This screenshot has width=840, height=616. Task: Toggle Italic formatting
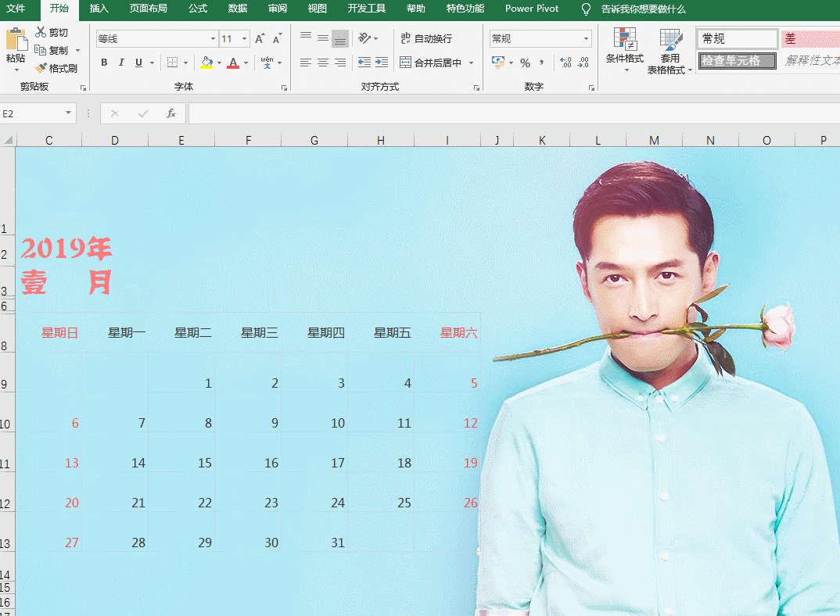[121, 63]
